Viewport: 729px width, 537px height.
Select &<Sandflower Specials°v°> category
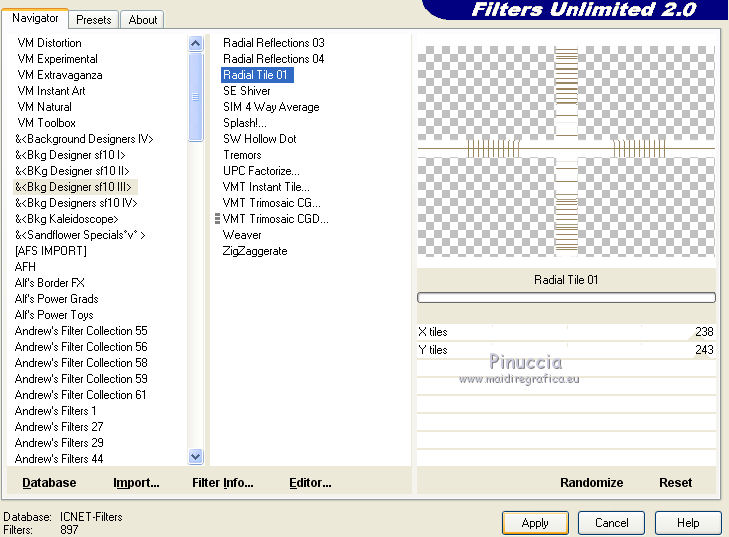pos(80,235)
